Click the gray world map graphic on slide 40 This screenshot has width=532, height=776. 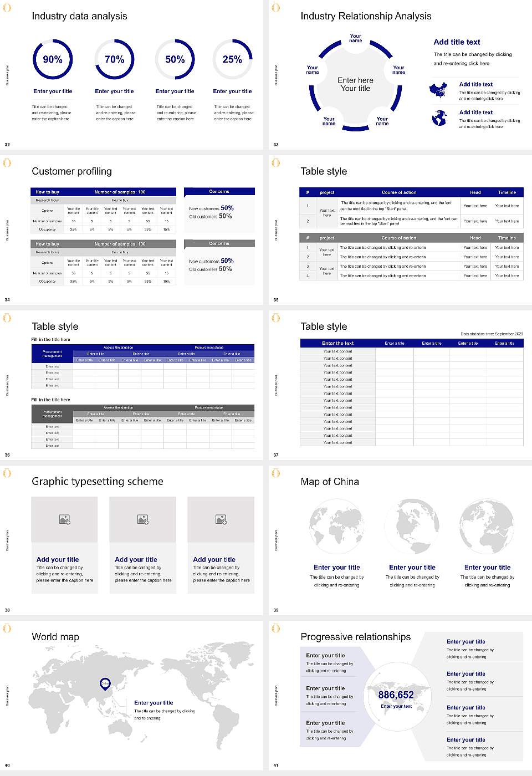coord(141,695)
